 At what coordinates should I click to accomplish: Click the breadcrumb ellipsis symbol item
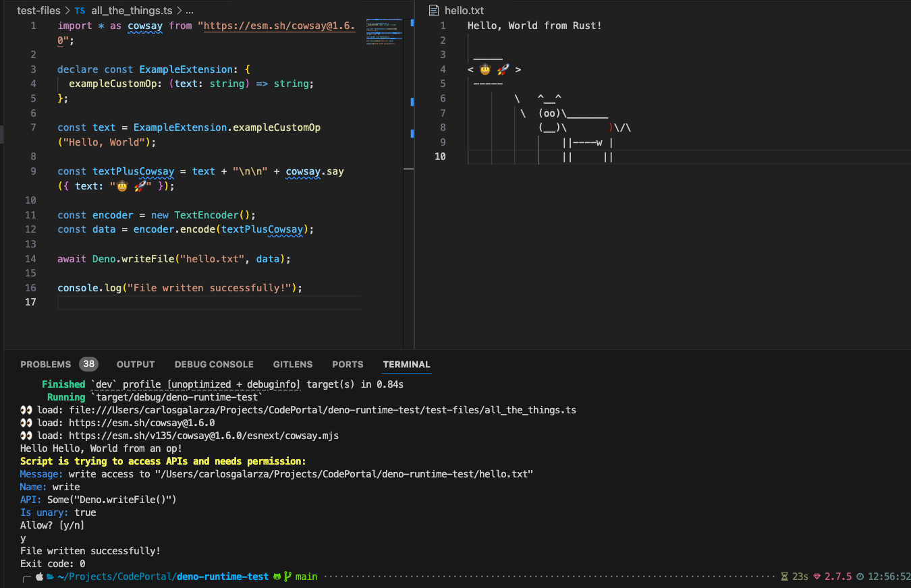coord(189,11)
